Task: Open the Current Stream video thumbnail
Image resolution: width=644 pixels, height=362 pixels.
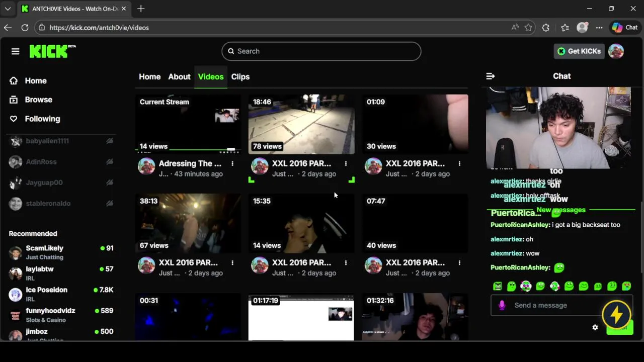Action: click(x=188, y=124)
